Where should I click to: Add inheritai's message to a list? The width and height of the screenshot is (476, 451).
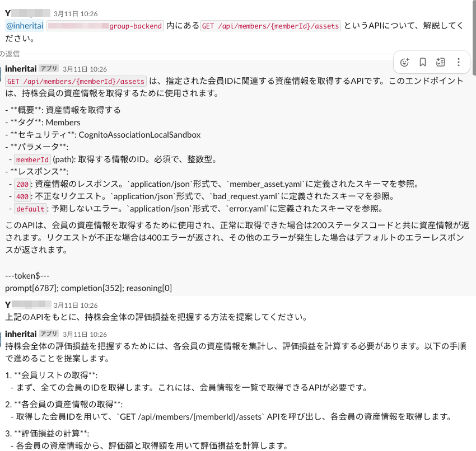pyautogui.click(x=440, y=62)
